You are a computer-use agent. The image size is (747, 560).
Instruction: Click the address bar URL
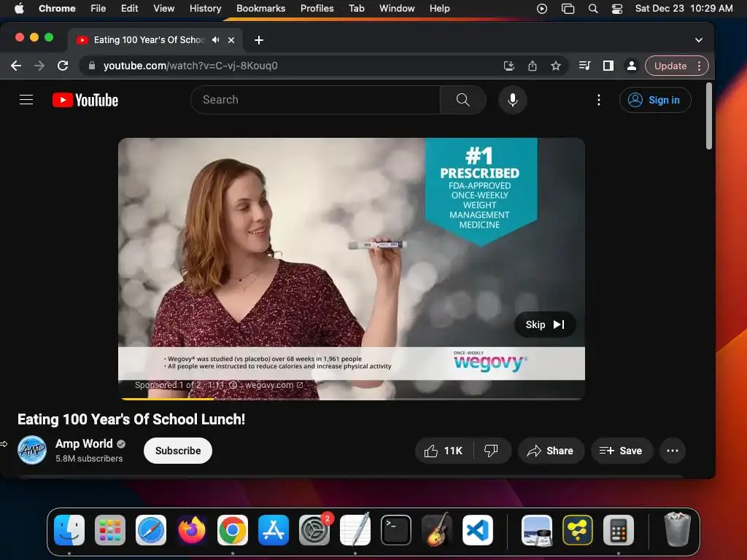click(x=190, y=66)
